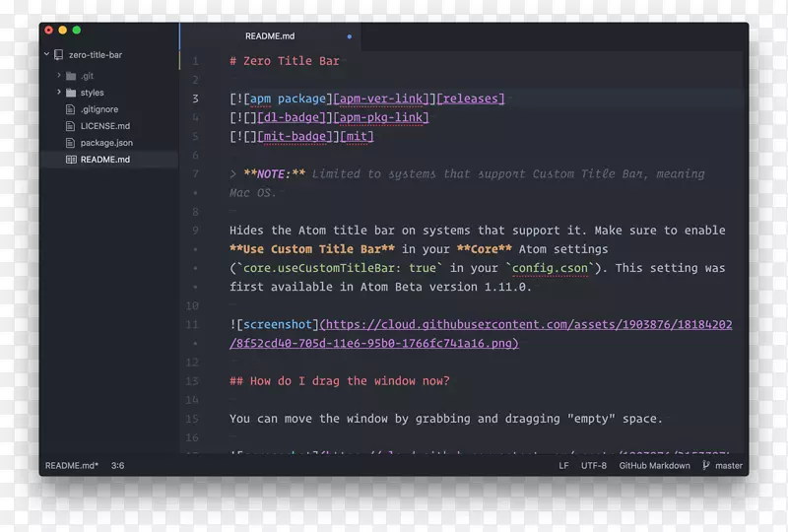Click the .git folder icon
The height and width of the screenshot is (532, 788).
71,76
